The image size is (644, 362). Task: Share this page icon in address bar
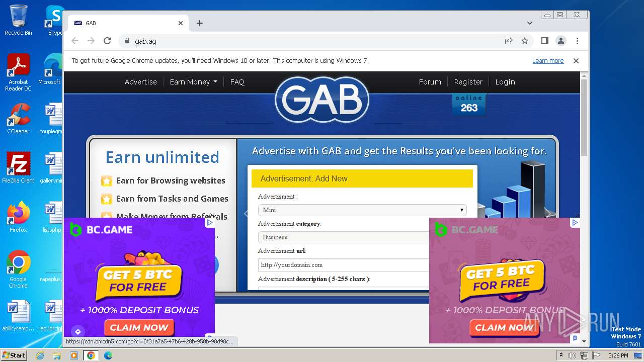509,41
